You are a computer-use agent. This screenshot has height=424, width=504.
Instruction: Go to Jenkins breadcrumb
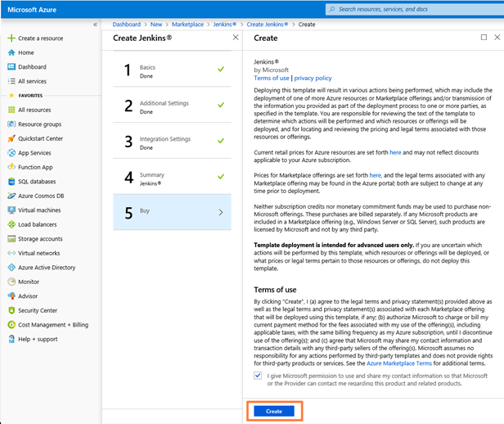click(x=225, y=25)
